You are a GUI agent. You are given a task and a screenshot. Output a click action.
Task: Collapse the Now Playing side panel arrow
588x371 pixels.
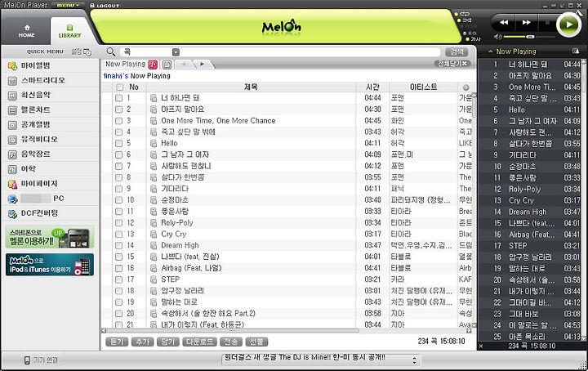(x=491, y=51)
